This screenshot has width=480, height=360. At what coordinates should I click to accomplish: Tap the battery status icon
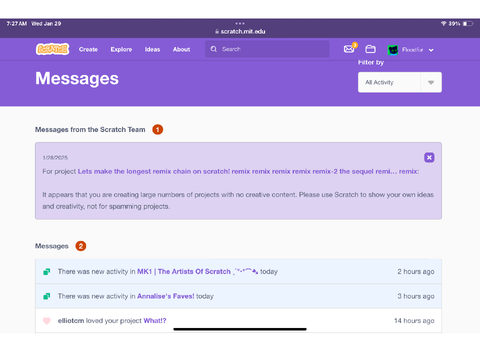[x=468, y=24]
